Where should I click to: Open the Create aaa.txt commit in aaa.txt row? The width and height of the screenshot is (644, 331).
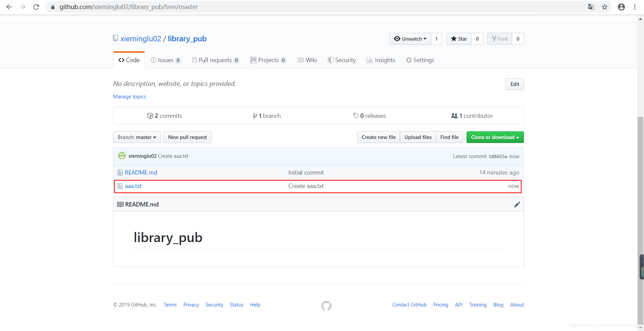click(x=306, y=186)
